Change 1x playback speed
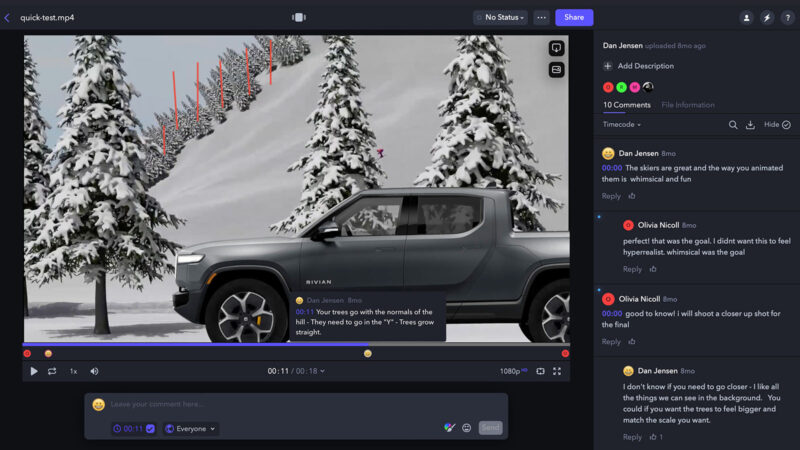Screen dimensions: 800x450 pyautogui.click(x=73, y=371)
